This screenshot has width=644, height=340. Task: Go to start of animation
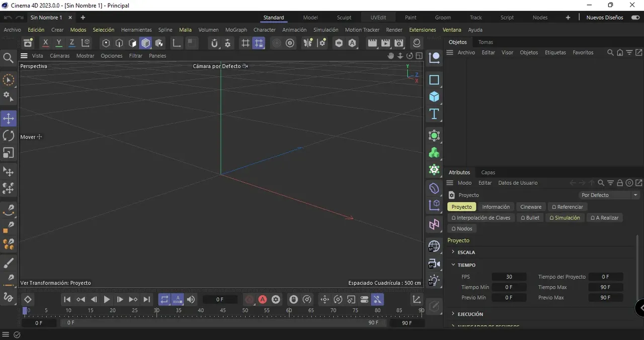(67, 300)
